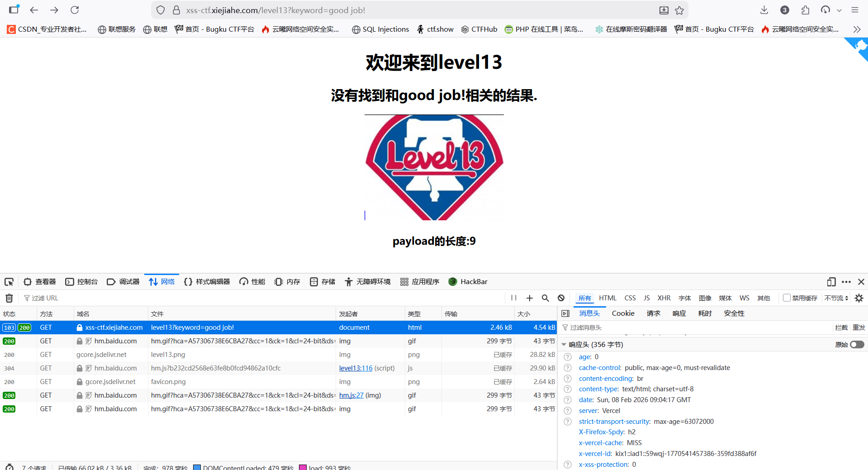Filter requests by HTML type
Image resolution: width=868 pixels, height=470 pixels.
point(607,298)
